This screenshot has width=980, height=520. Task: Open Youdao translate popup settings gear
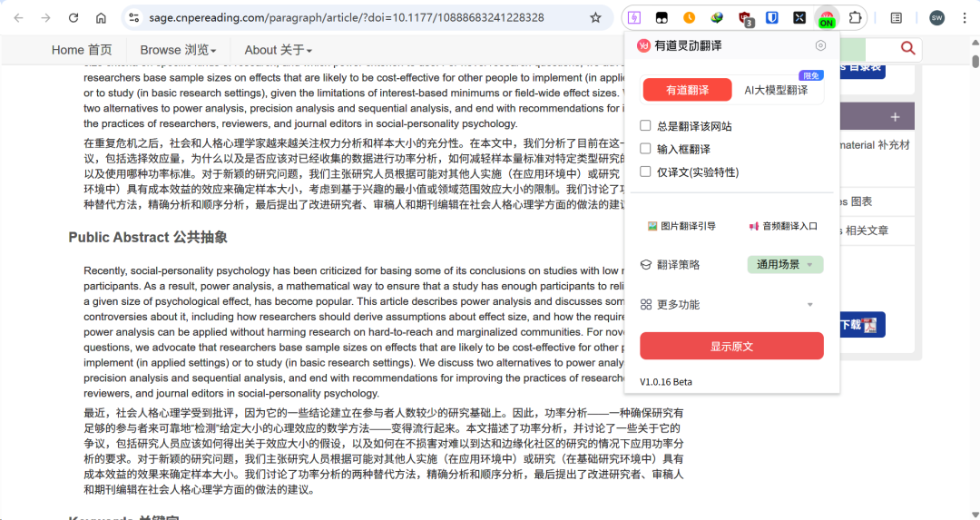click(x=820, y=45)
